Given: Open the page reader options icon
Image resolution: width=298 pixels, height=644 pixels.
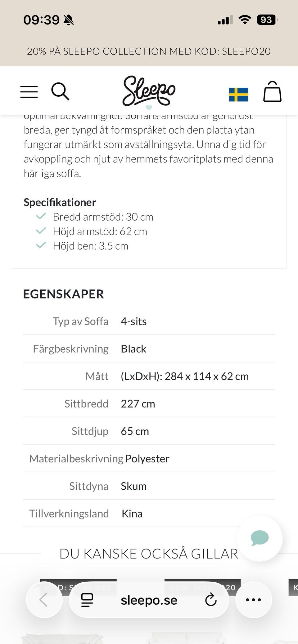Looking at the screenshot, I should click(87, 600).
